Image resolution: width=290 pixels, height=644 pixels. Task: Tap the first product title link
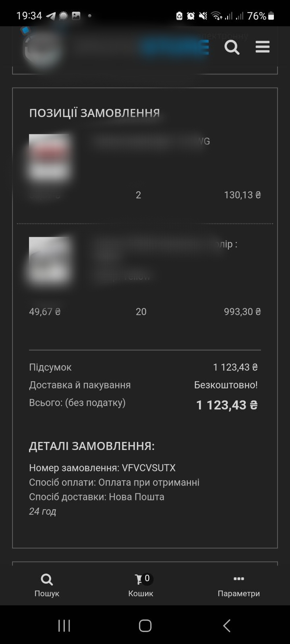pos(149,141)
